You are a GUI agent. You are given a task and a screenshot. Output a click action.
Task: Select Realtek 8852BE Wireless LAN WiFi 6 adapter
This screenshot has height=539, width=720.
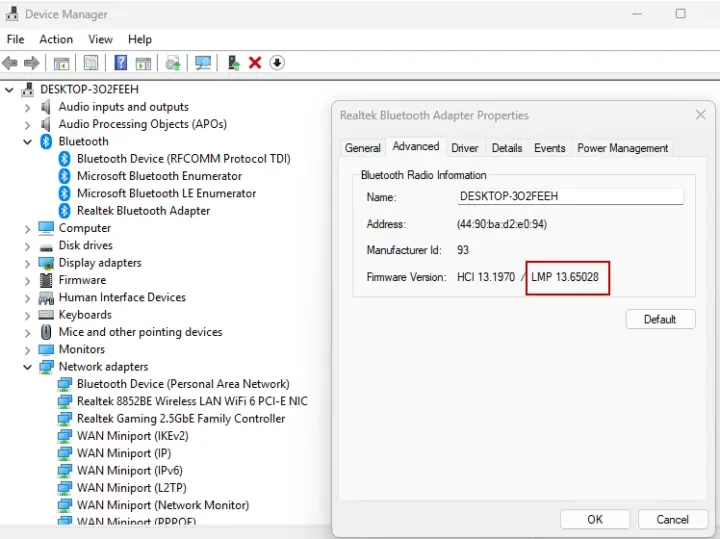[x=192, y=401]
